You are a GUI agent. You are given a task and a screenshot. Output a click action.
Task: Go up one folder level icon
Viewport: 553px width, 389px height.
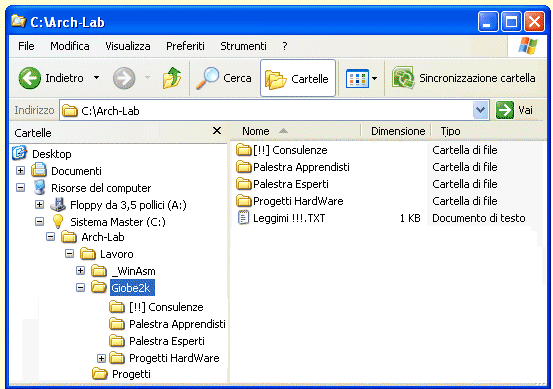[172, 78]
